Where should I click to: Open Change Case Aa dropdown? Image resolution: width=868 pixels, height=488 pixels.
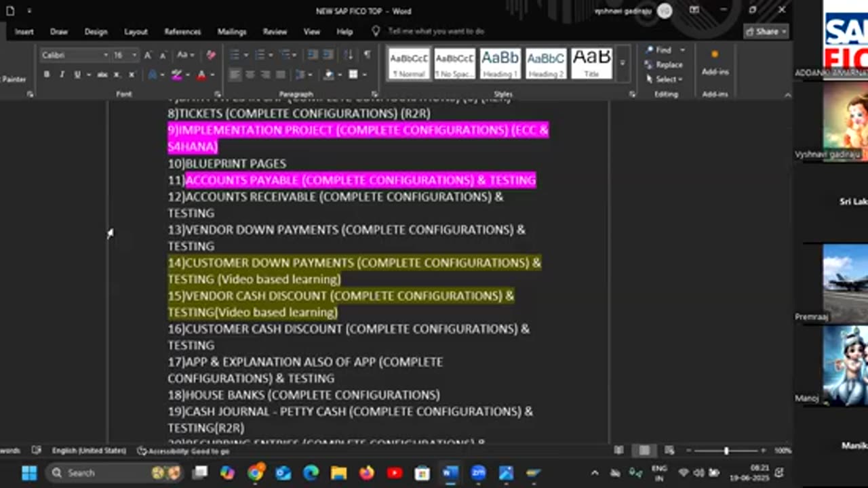point(184,55)
